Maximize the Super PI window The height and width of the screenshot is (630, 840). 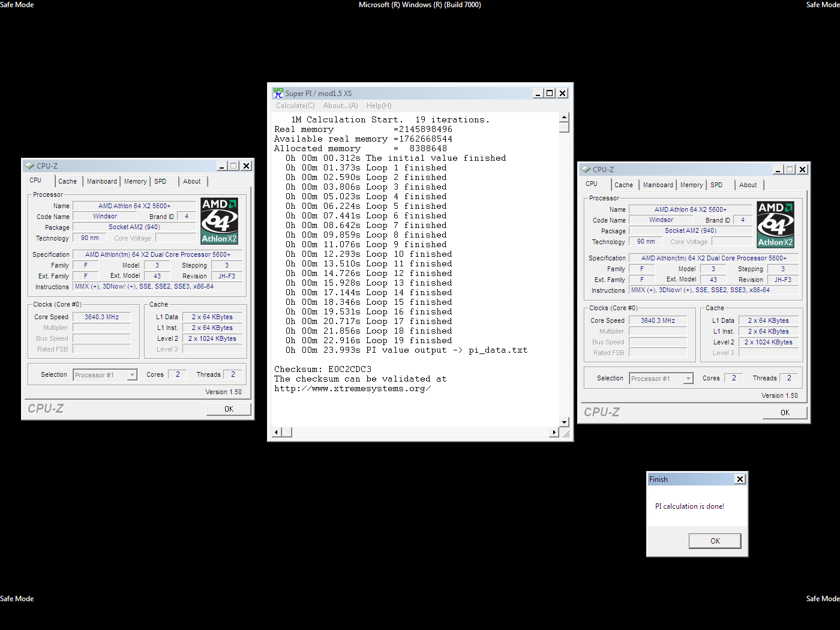click(549, 93)
